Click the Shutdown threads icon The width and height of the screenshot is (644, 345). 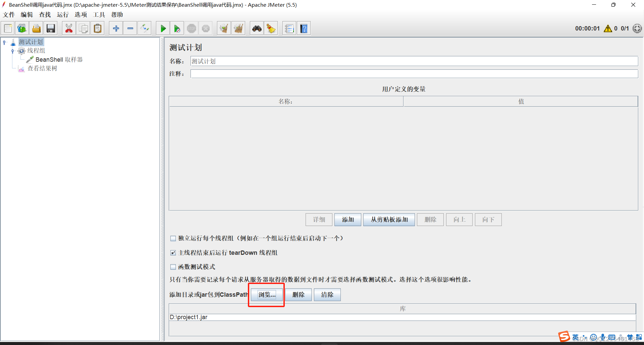(x=206, y=28)
